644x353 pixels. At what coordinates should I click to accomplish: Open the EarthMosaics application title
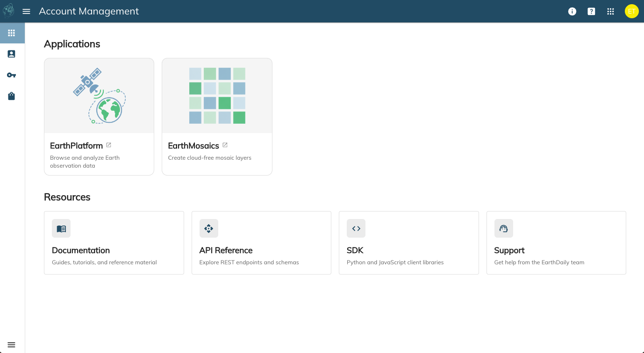click(193, 146)
